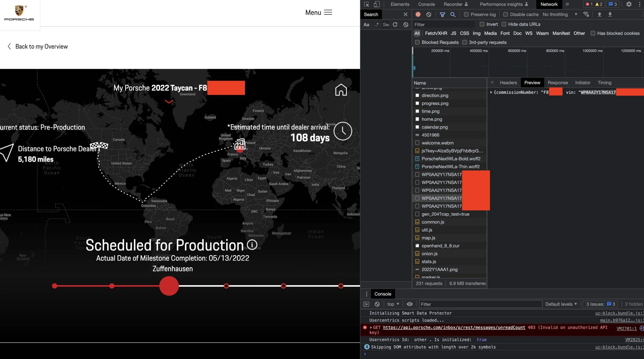Open the Initiator tab

point(583,83)
